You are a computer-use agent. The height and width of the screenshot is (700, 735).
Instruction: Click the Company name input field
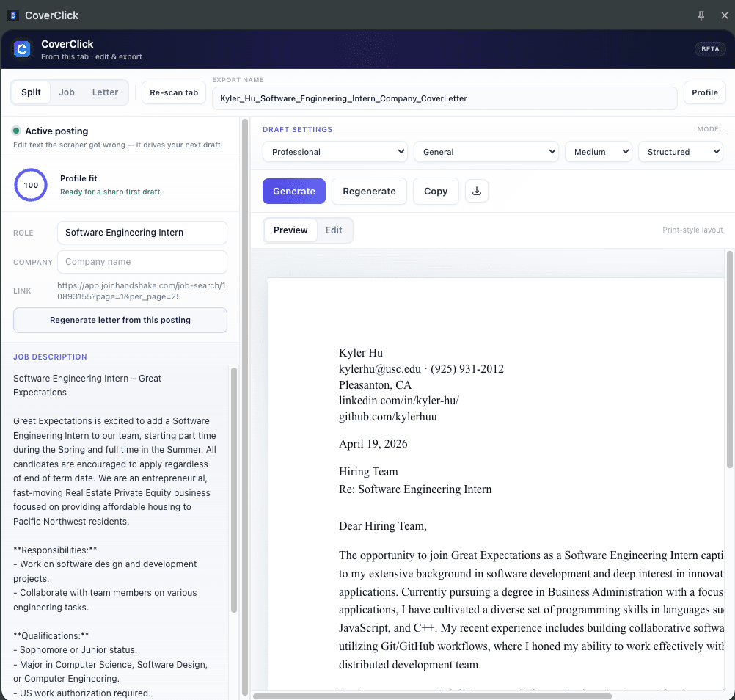(x=142, y=262)
